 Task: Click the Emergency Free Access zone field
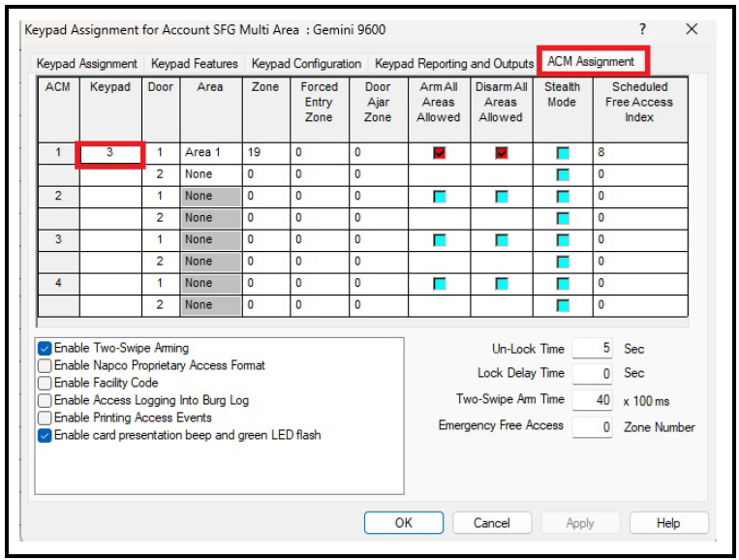click(593, 427)
